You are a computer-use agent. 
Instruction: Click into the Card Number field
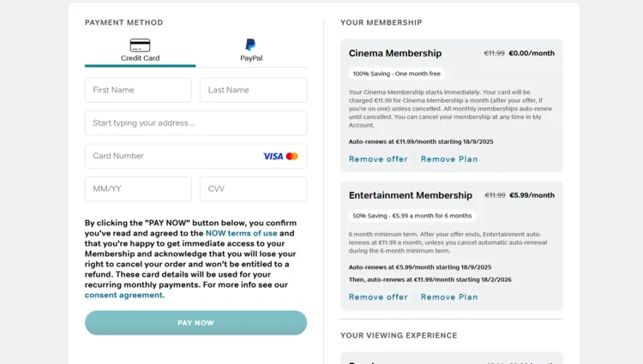195,156
